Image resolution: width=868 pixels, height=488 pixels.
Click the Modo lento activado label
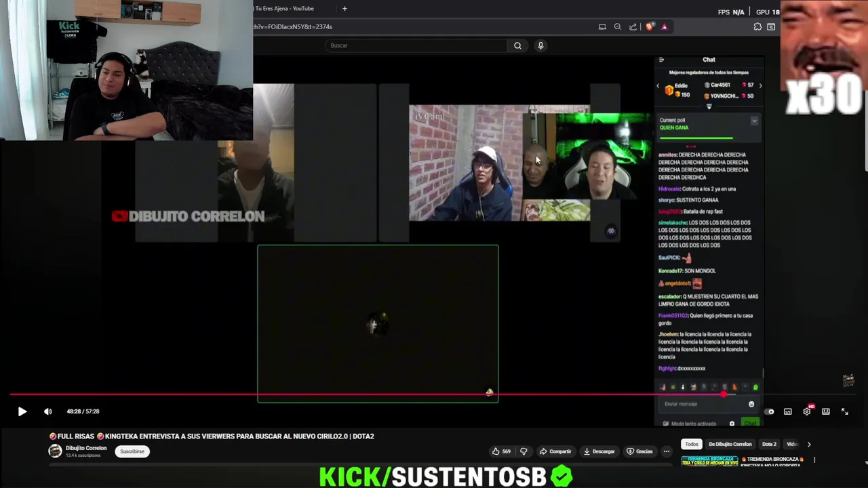tap(694, 424)
